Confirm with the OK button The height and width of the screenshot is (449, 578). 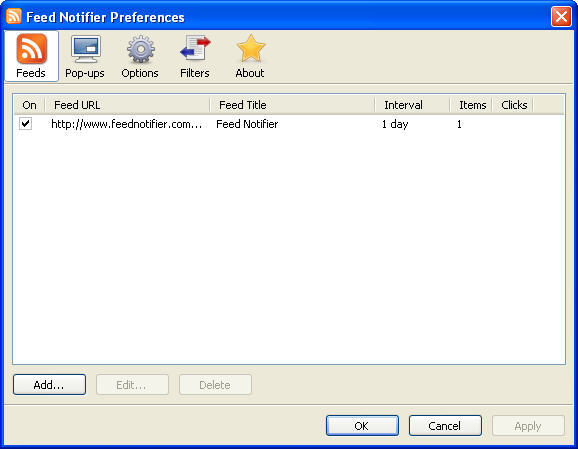pyautogui.click(x=362, y=425)
